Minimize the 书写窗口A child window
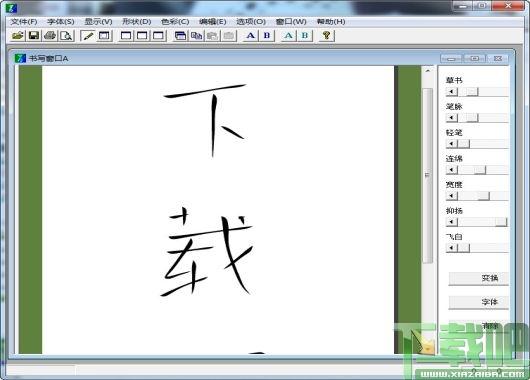Image resolution: width=530 pixels, height=380 pixels. point(451,58)
